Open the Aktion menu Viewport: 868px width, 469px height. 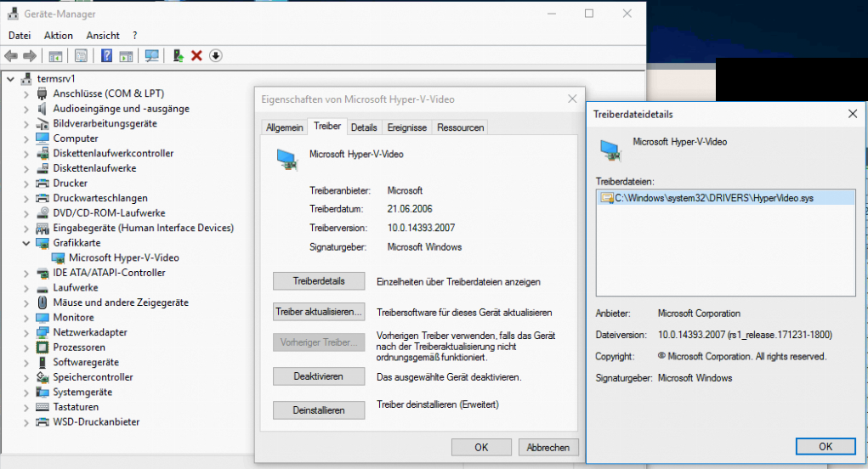pyautogui.click(x=58, y=36)
